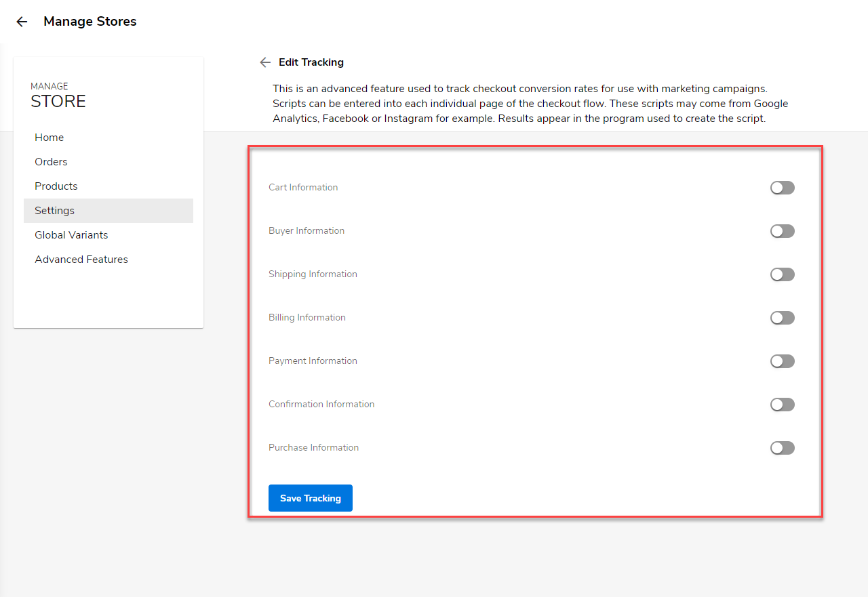
Task: Enable the Cart Information toggle
Action: (x=782, y=188)
